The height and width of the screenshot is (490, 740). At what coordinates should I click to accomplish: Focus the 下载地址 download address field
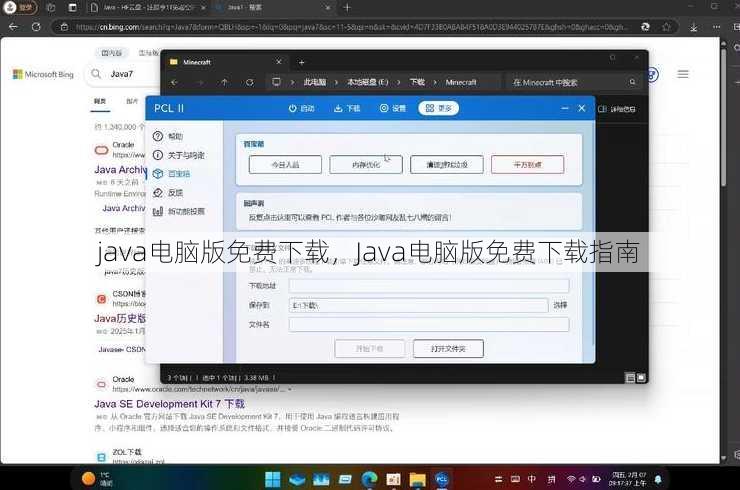click(429, 285)
